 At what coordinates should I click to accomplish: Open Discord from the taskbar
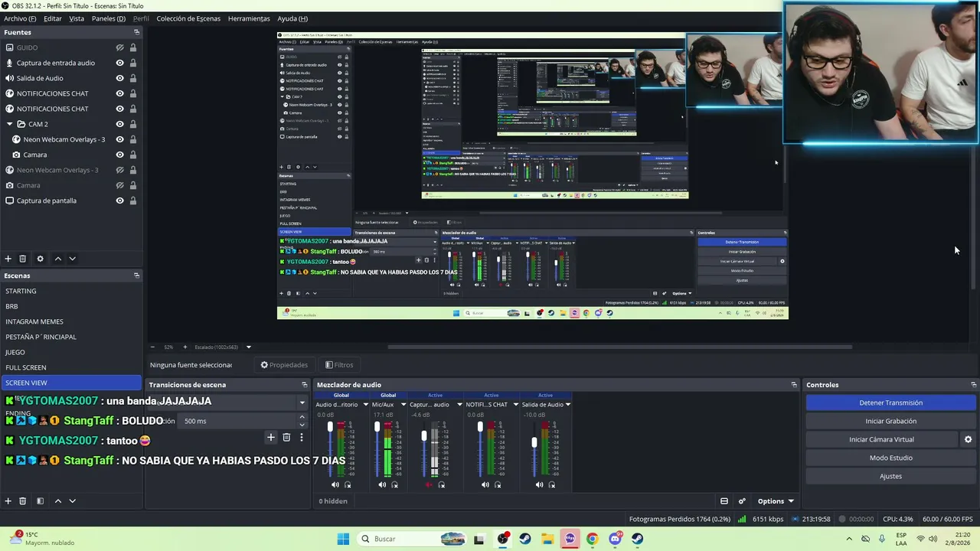(615, 539)
